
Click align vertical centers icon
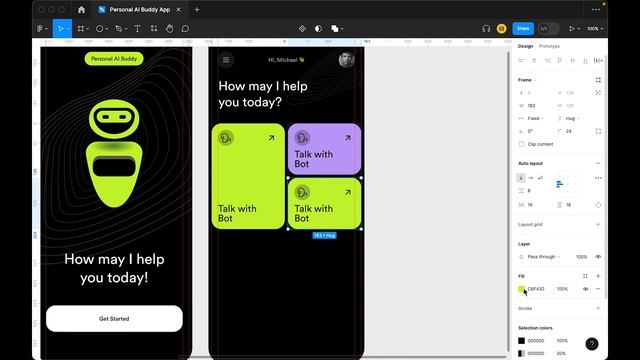(x=573, y=60)
